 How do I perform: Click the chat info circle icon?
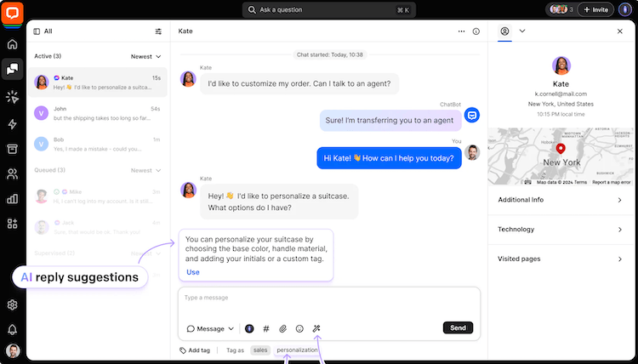pyautogui.click(x=476, y=31)
